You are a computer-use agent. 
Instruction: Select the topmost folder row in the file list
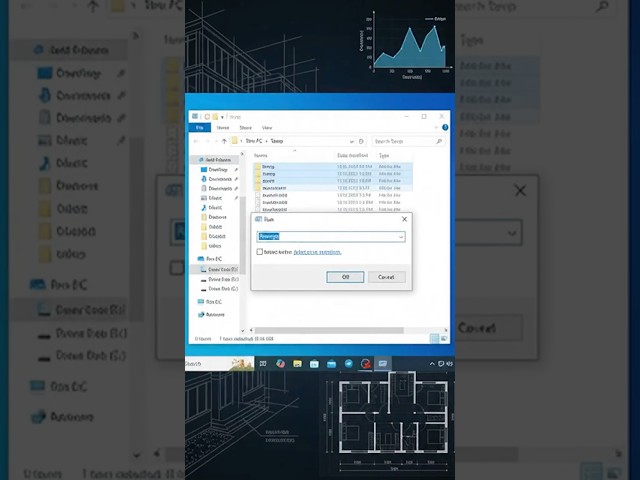[333, 167]
